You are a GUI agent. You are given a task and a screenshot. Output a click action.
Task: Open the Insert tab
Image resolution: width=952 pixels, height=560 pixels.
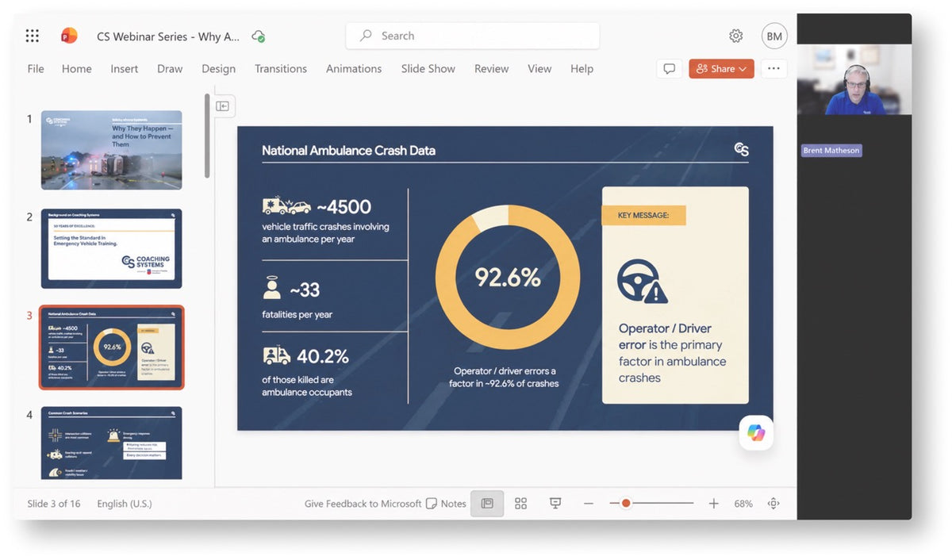[x=125, y=69]
